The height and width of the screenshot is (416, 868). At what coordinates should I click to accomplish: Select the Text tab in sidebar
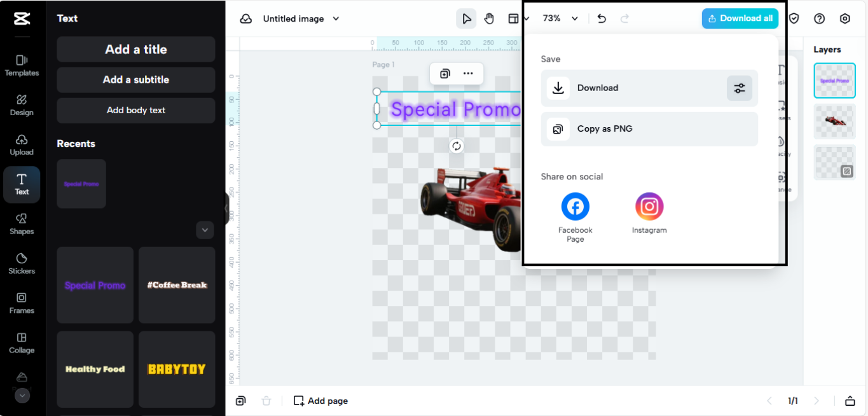coord(22,184)
